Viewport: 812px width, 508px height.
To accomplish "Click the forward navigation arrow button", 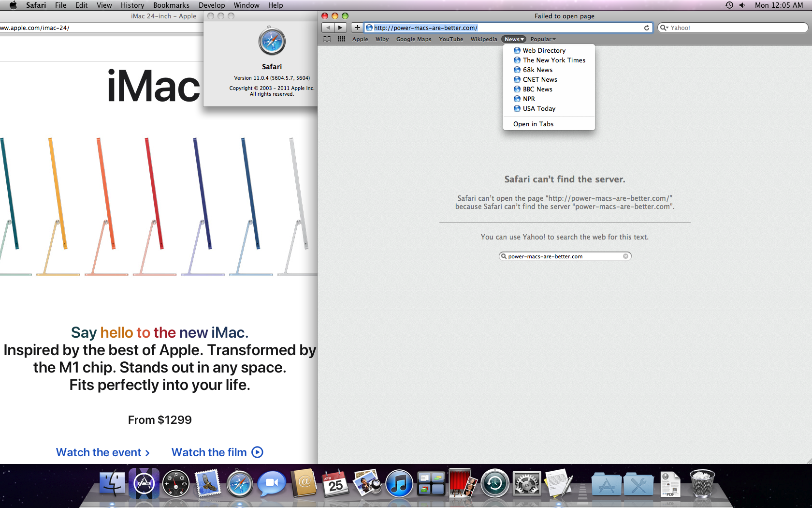I will click(340, 28).
